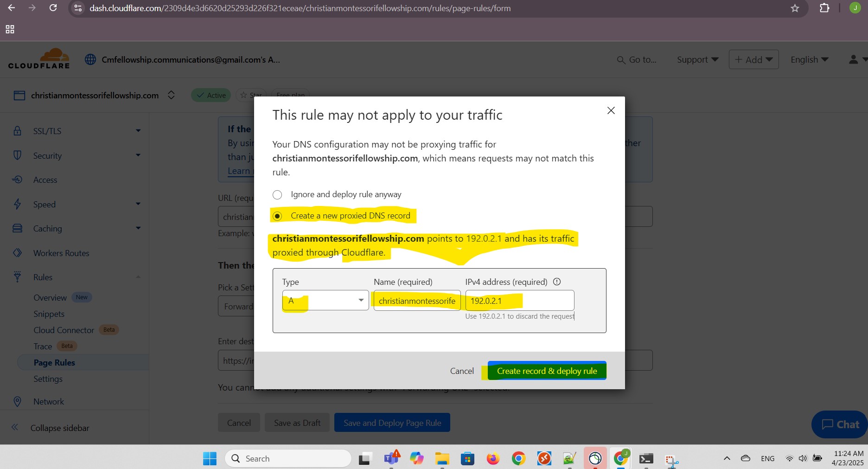The image size is (868, 469).
Task: Open the volume control in system tray
Action: [803, 458]
